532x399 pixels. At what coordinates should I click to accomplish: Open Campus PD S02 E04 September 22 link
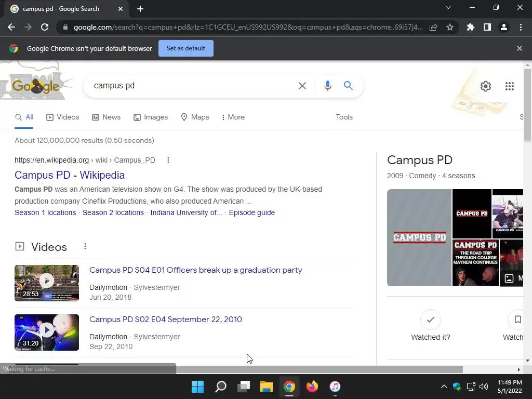click(166, 320)
